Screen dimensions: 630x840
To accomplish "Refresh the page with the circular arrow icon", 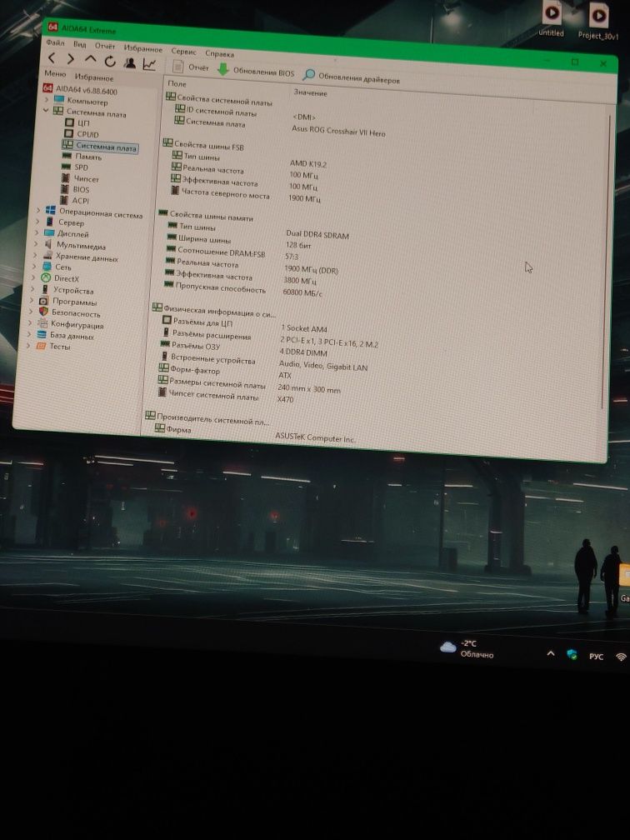I will (110, 61).
